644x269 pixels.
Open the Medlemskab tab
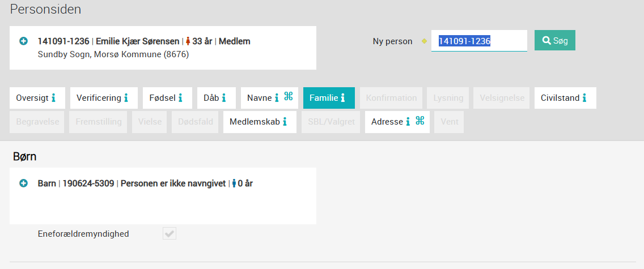(x=260, y=122)
